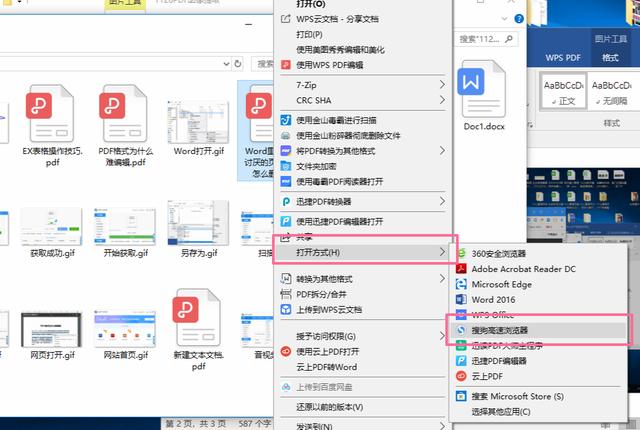Choose WPS云文档 - 分享文档 menu entry
Screen dimensions: 640x430
[x=337, y=19]
